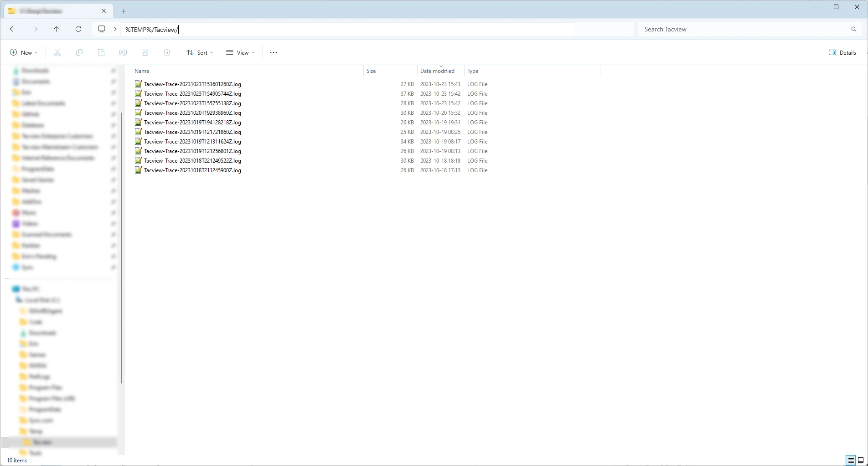Minimize the File Explorer window
The image size is (868, 466).
point(816,7)
